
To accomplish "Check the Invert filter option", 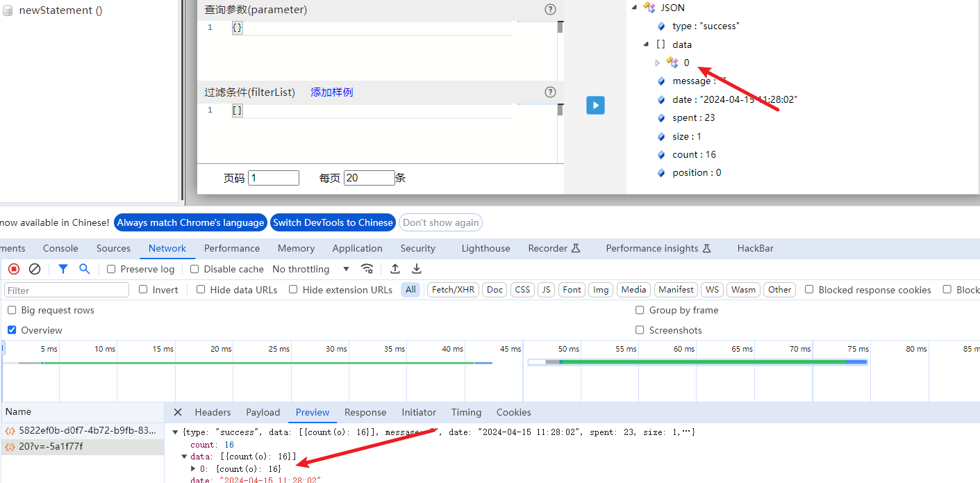I will click(143, 289).
